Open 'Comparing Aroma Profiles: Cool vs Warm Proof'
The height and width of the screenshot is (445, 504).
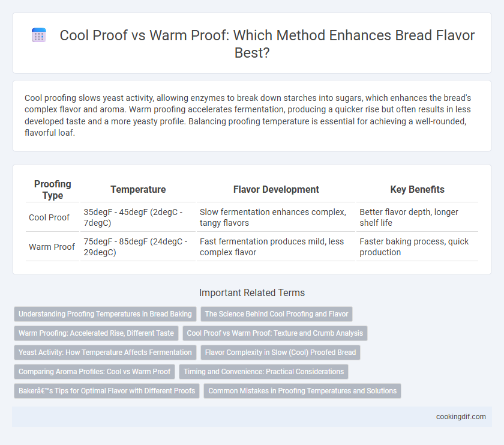(95, 372)
